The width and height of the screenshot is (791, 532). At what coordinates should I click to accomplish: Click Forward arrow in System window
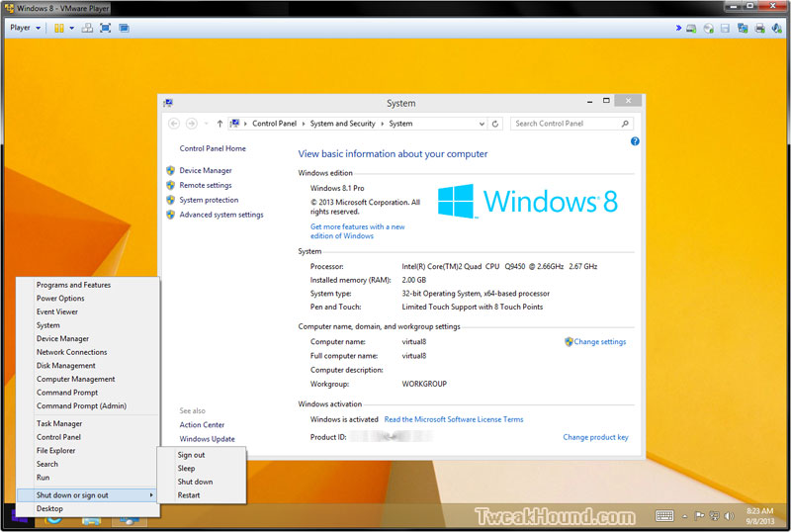[x=192, y=124]
